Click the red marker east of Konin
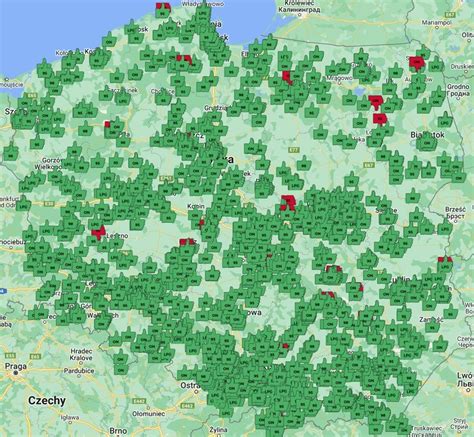474x437 pixels. (201, 223)
